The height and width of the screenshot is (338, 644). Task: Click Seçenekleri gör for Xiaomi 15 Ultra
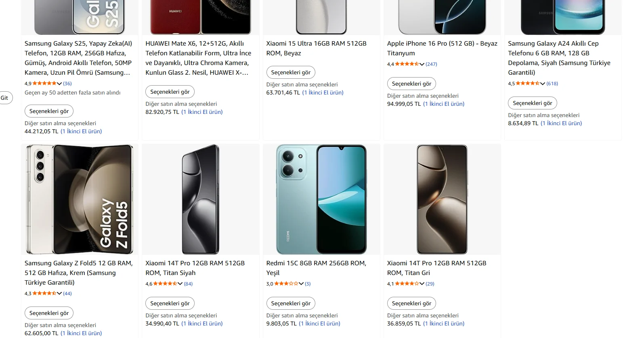(291, 72)
